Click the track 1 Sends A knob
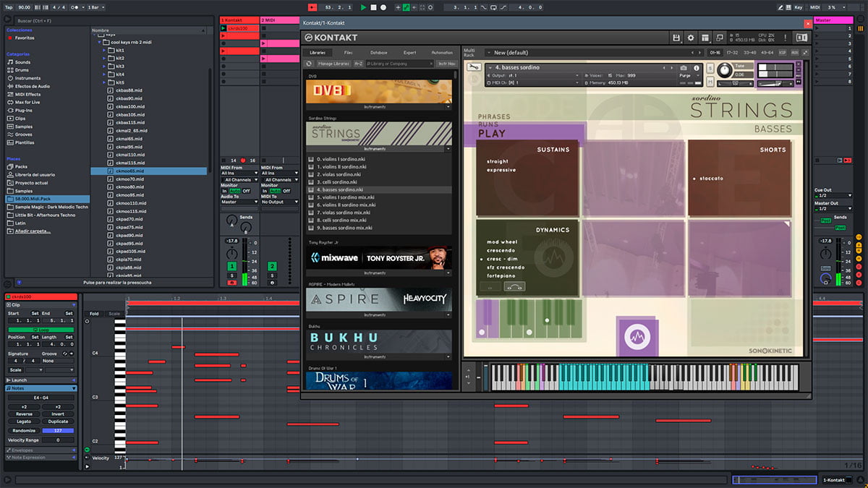 tap(231, 221)
